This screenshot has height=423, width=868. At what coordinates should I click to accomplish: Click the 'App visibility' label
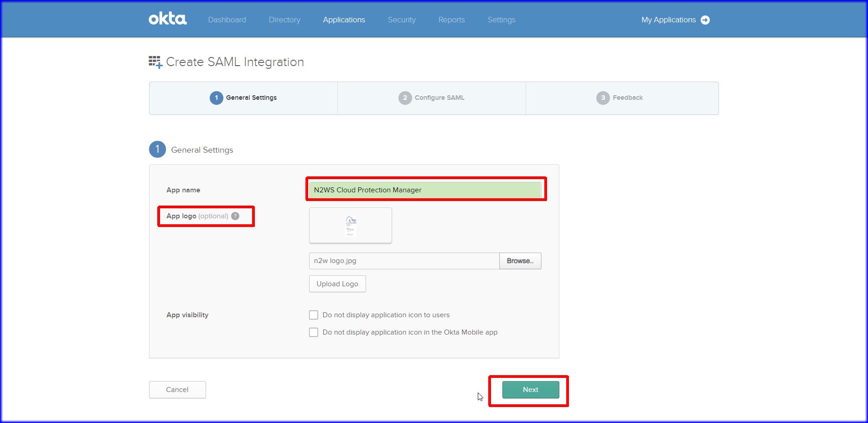click(187, 315)
